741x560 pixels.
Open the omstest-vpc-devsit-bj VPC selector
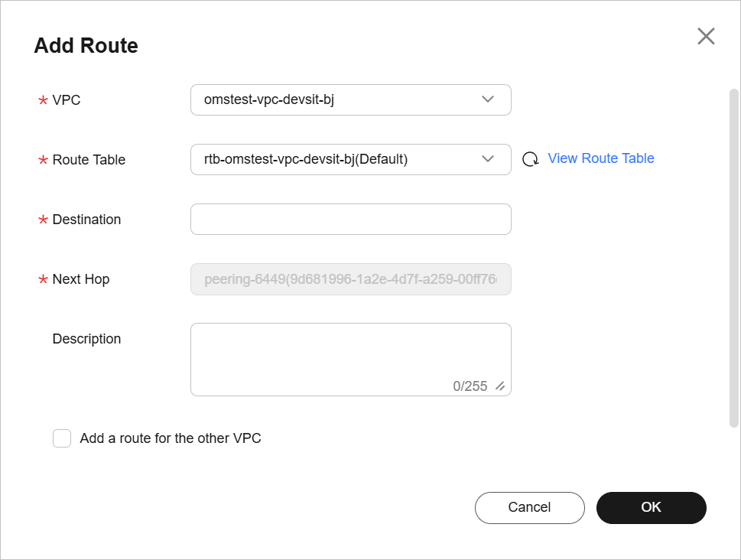(x=336, y=99)
